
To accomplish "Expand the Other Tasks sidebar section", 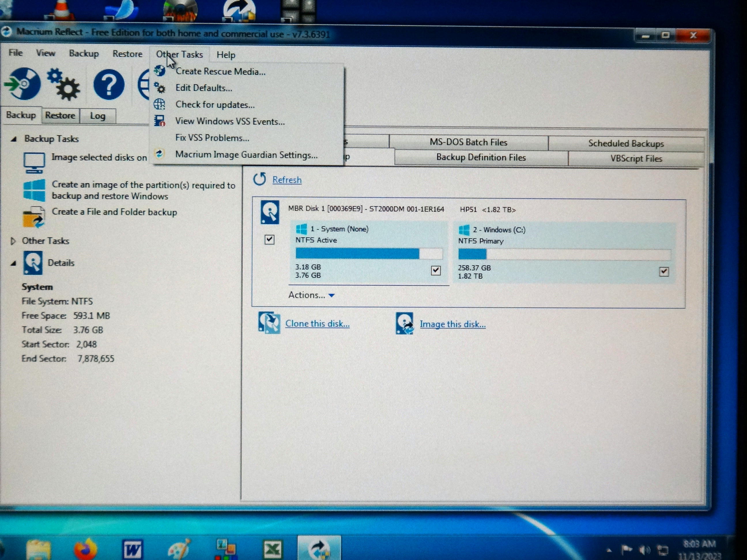I will [13, 241].
